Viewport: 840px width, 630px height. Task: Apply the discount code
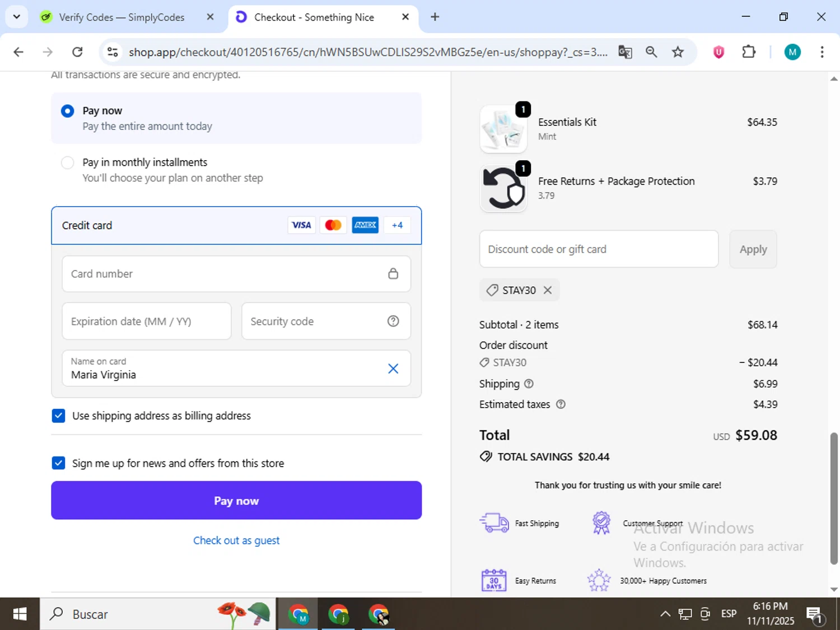click(753, 249)
